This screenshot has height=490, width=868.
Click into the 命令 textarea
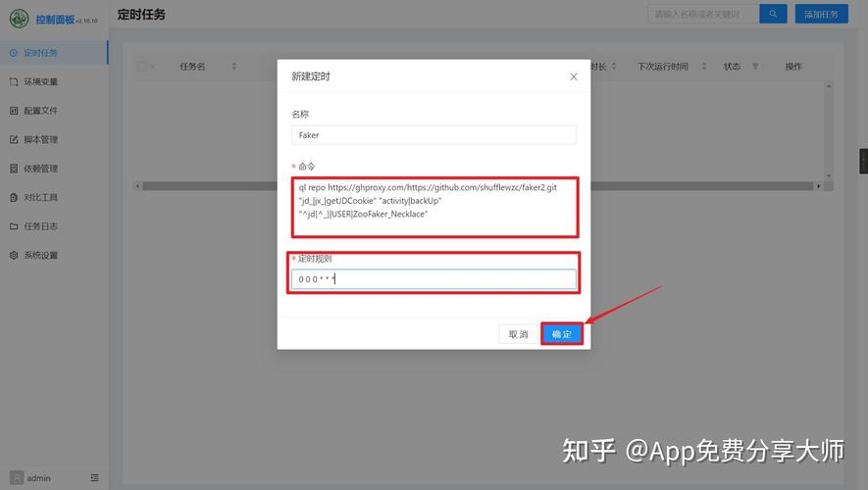click(x=434, y=208)
